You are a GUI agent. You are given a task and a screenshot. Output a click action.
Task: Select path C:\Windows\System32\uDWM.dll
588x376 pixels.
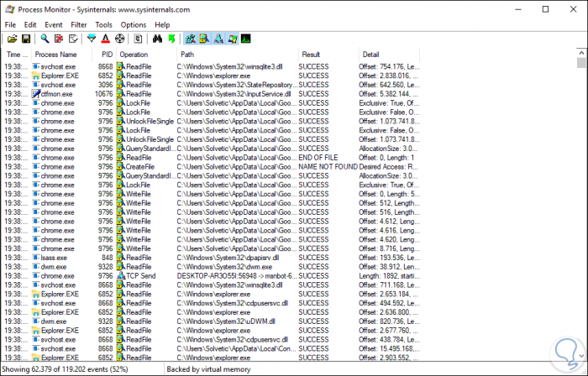point(226,321)
